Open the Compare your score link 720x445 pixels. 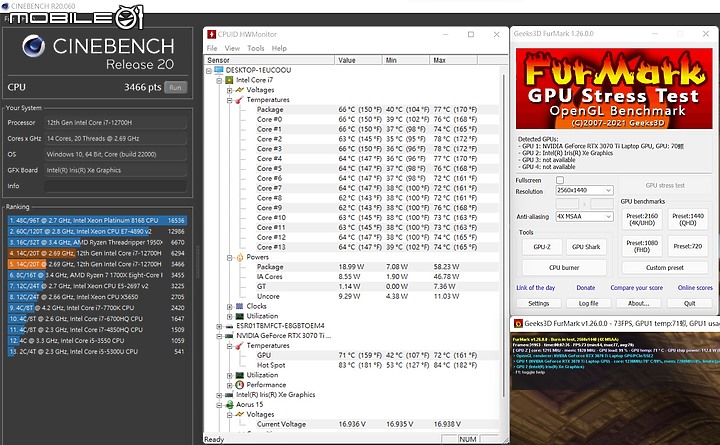(x=636, y=288)
